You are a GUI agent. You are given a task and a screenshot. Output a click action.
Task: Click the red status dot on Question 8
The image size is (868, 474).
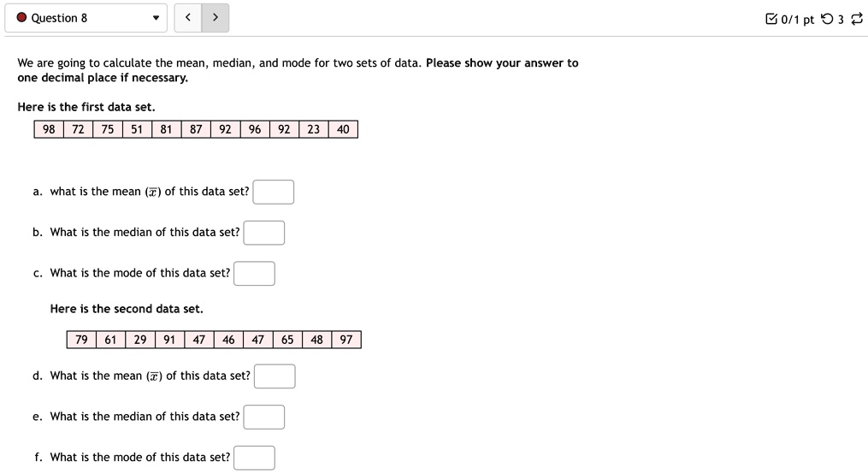[x=21, y=18]
